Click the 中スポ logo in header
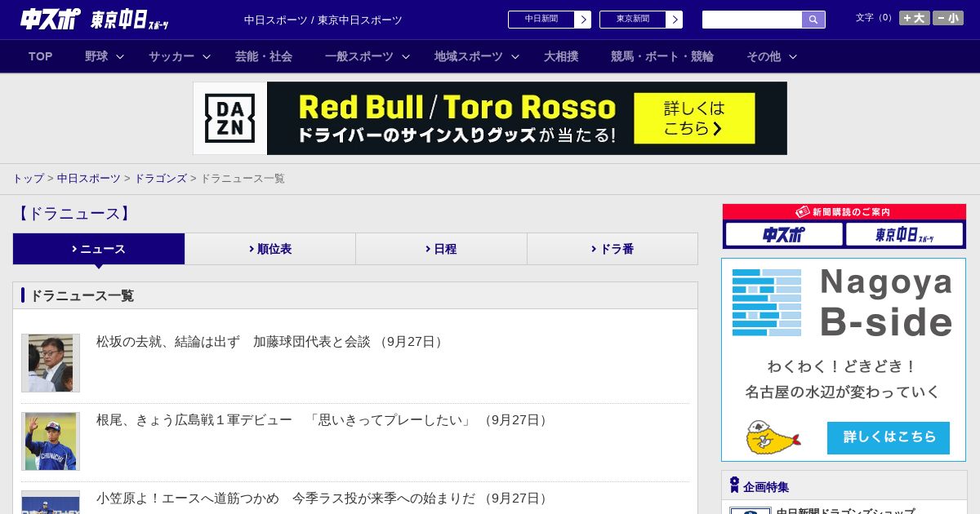Viewport: 980px width, 514px height. (51, 19)
